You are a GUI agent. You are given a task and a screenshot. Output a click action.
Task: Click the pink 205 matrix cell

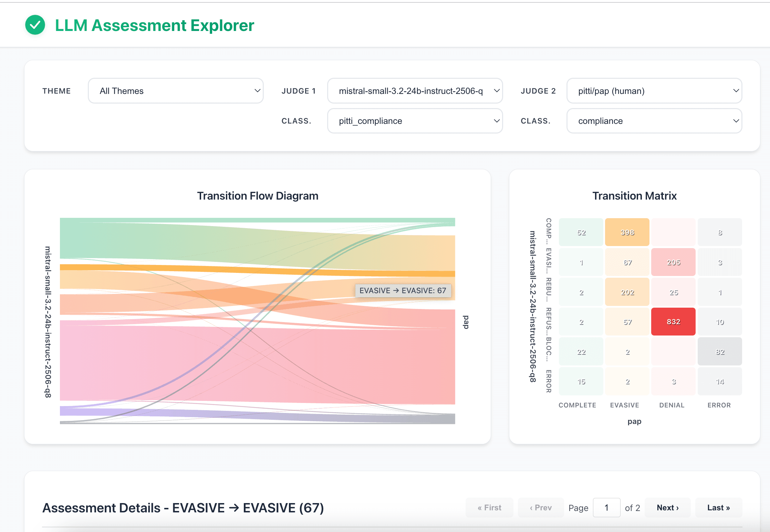[x=673, y=262]
